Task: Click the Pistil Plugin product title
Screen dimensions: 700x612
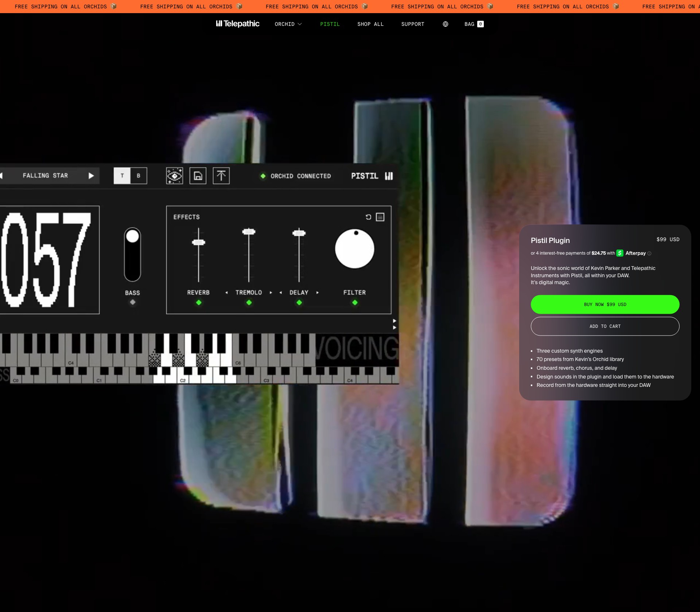Action: pos(550,240)
